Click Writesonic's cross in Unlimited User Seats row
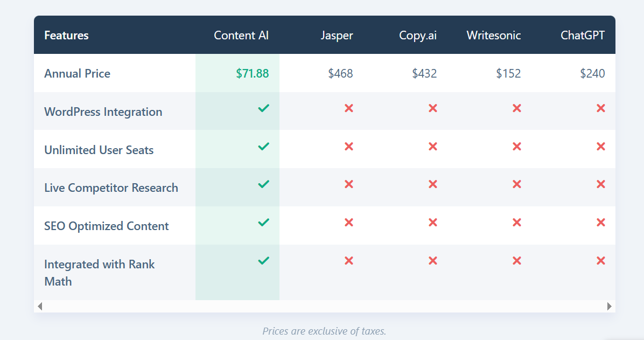 tap(516, 146)
